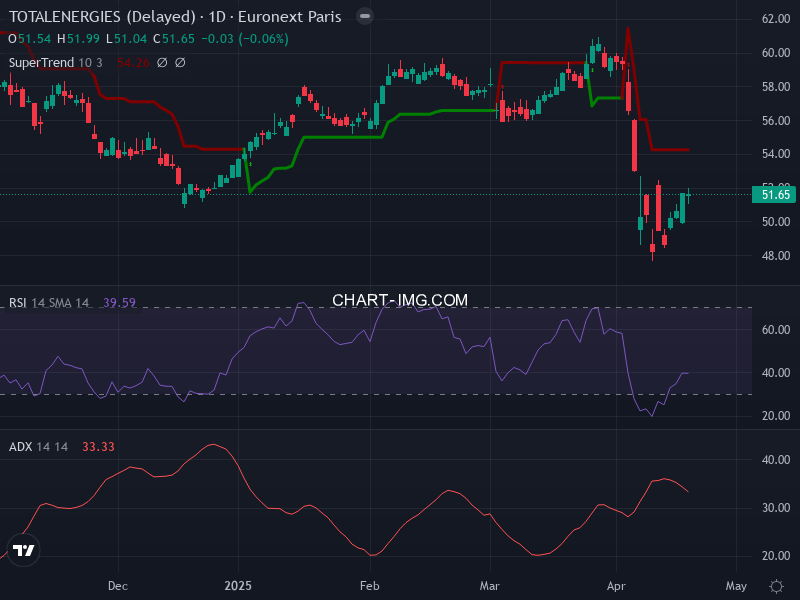This screenshot has width=800, height=600.
Task: Click the 54.00 price scale label
Action: (776, 154)
